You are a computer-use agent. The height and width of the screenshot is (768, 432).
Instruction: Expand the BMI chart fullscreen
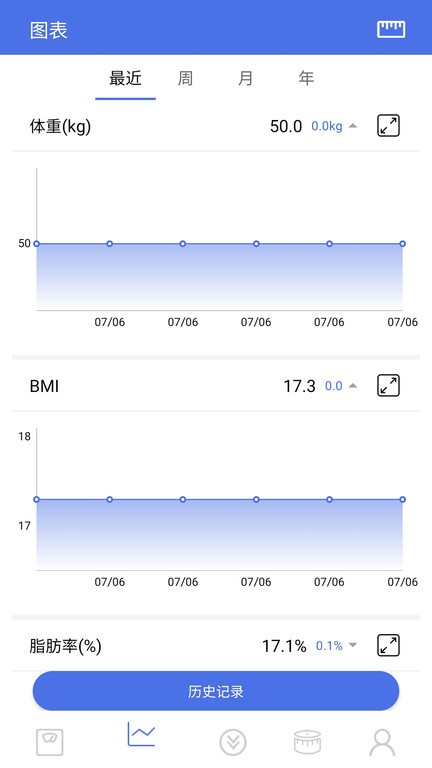click(x=388, y=385)
